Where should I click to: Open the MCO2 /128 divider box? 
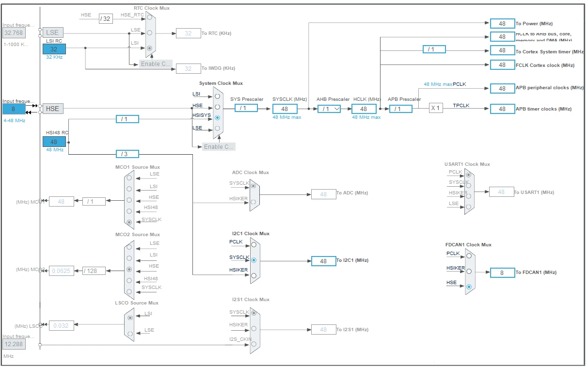tap(94, 271)
